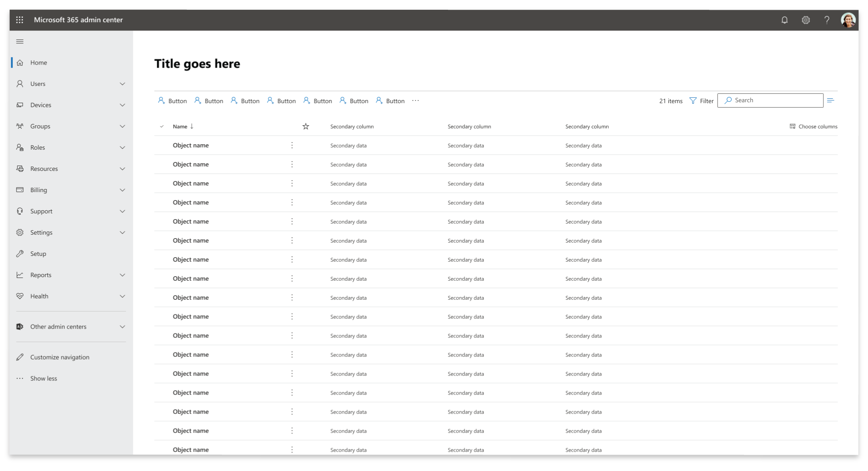Sort by the Name column header
This screenshot has width=868, height=471.
click(180, 127)
